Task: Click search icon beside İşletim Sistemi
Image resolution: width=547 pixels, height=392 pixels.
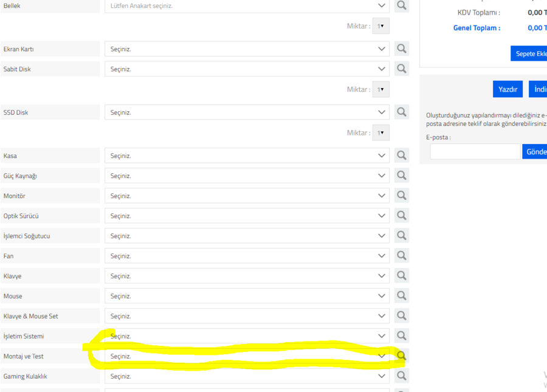Action: pos(402,336)
